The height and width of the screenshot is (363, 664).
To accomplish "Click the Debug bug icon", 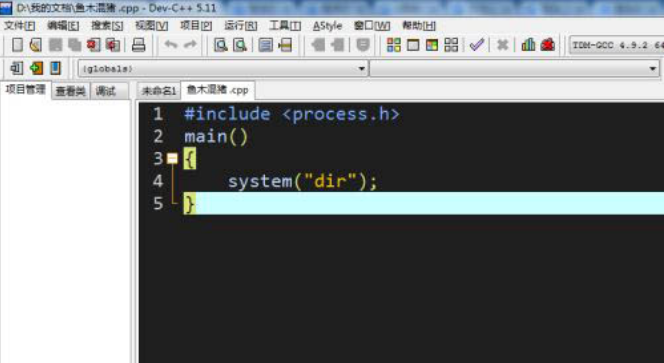I will coord(548,44).
